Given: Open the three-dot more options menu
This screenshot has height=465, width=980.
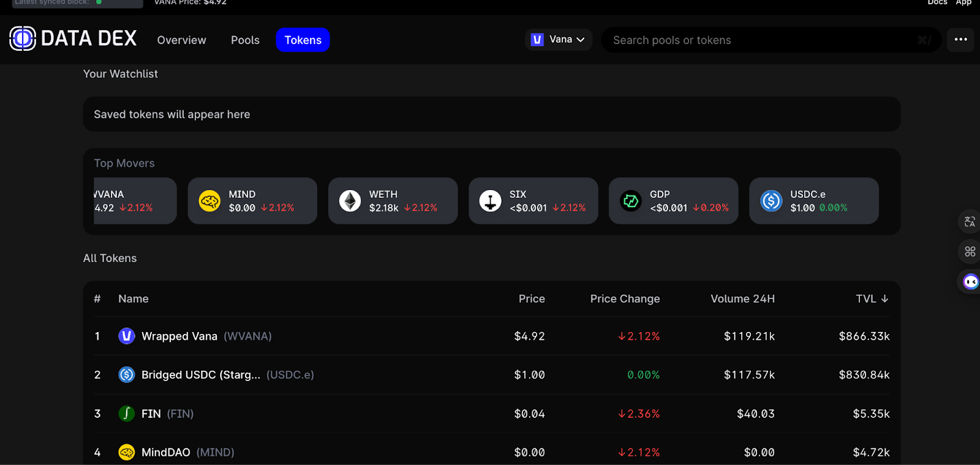Looking at the screenshot, I should (960, 40).
